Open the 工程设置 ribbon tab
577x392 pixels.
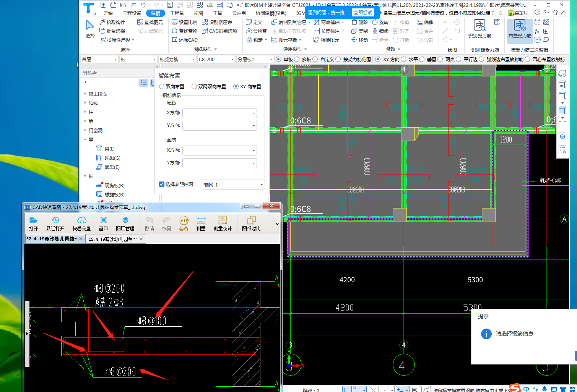pos(132,13)
